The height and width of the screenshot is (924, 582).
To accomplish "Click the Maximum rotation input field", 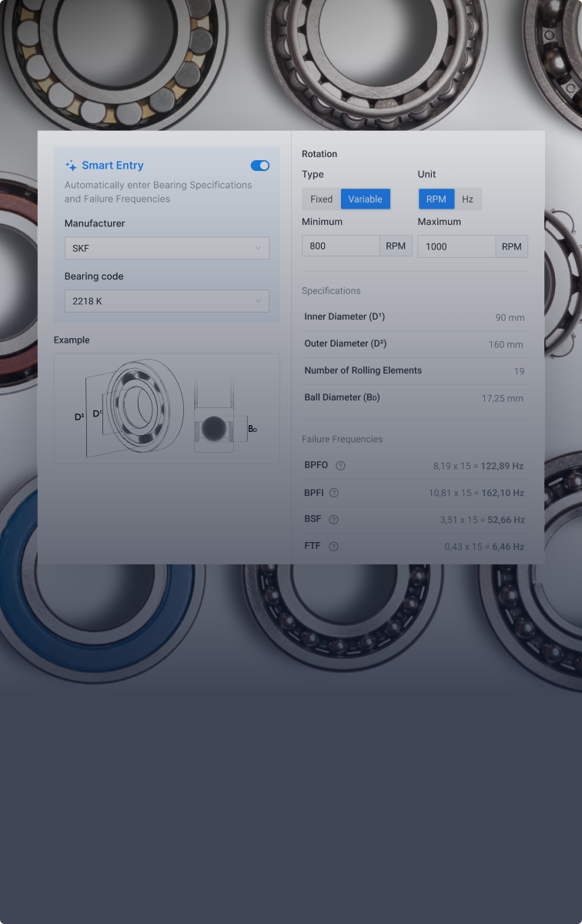I will tap(457, 246).
